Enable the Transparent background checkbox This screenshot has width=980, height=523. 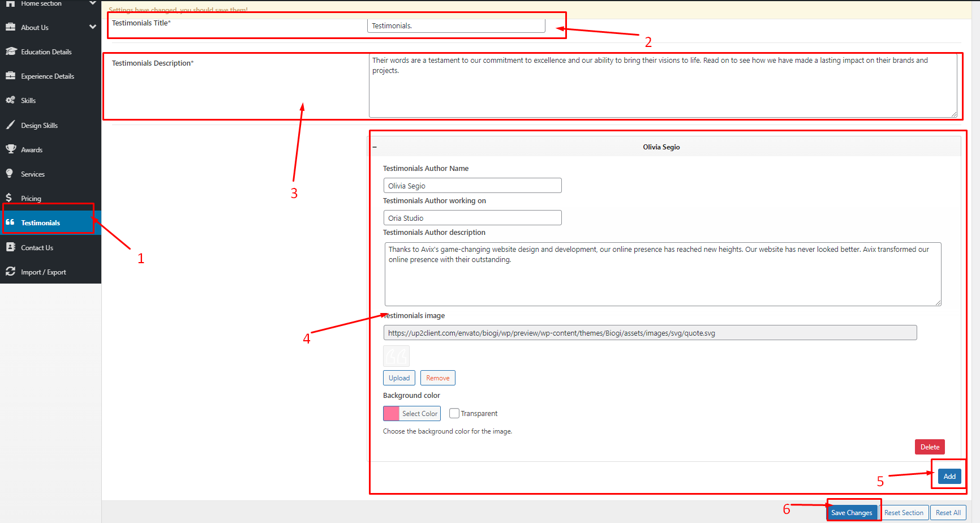[454, 413]
